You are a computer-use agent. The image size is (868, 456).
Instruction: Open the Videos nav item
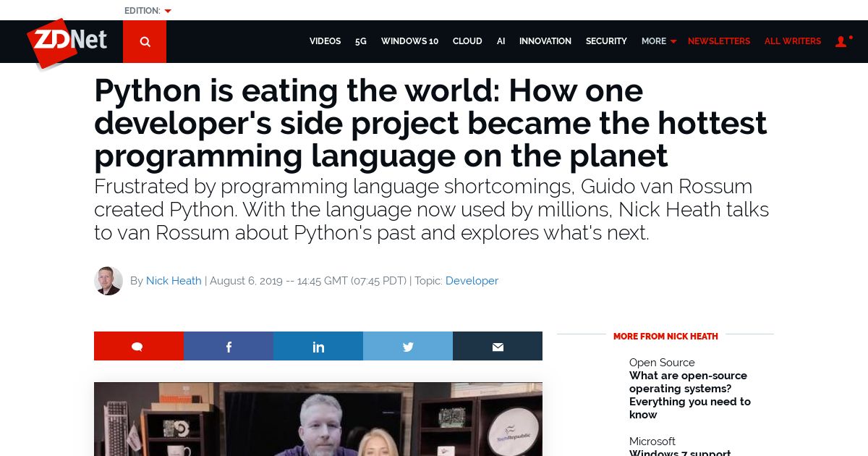tap(325, 41)
